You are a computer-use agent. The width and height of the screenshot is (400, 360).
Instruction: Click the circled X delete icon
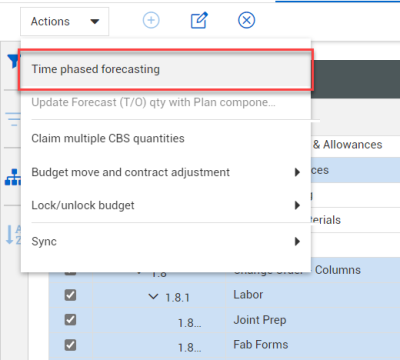coord(247,20)
